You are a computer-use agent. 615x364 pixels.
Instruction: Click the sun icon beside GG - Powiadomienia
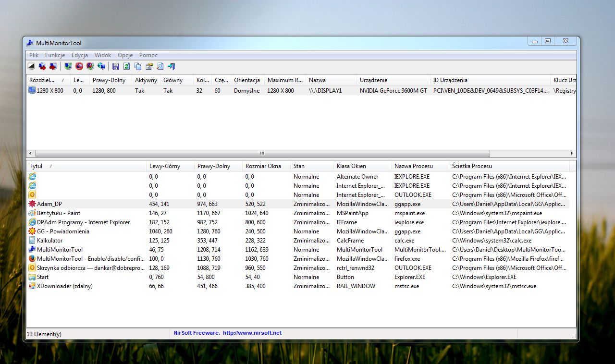pos(32,231)
